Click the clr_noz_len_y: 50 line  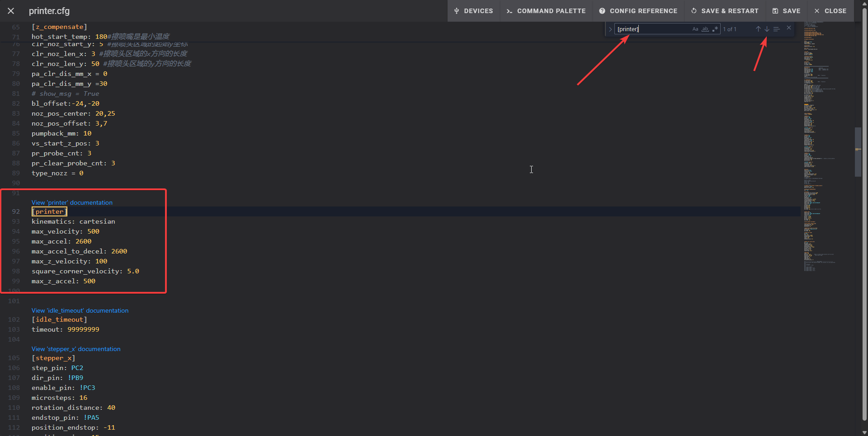point(111,64)
